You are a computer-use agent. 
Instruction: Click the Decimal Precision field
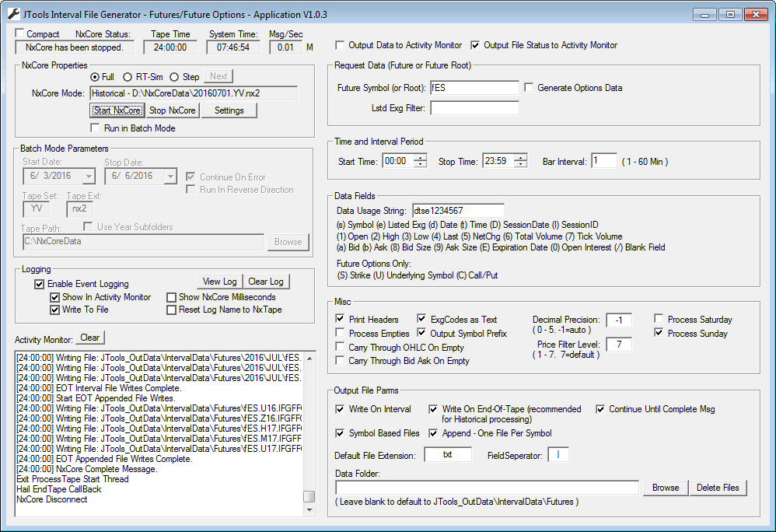[x=619, y=320]
